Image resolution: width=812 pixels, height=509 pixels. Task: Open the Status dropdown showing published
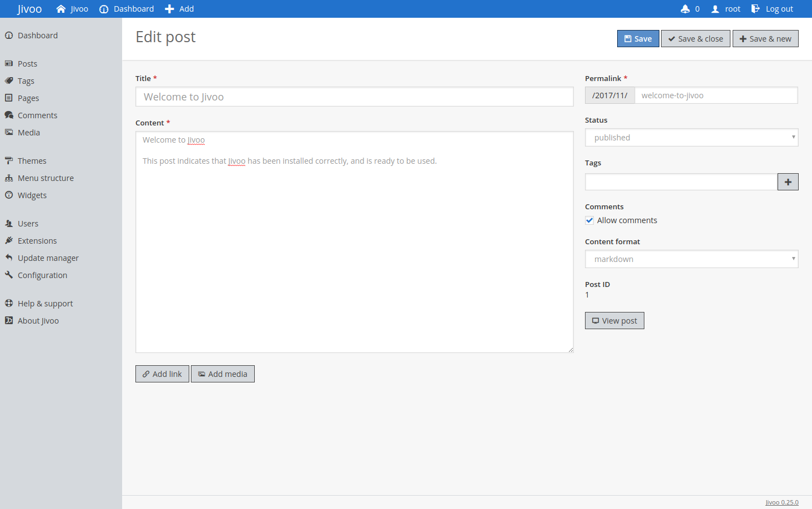691,138
